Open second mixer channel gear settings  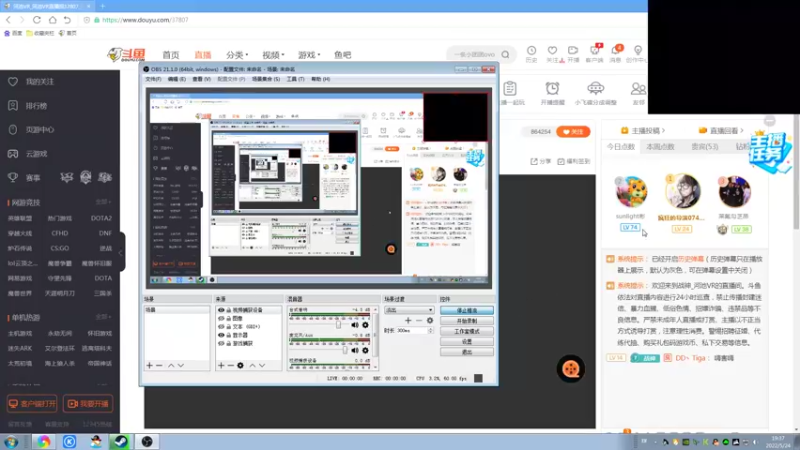(365, 351)
